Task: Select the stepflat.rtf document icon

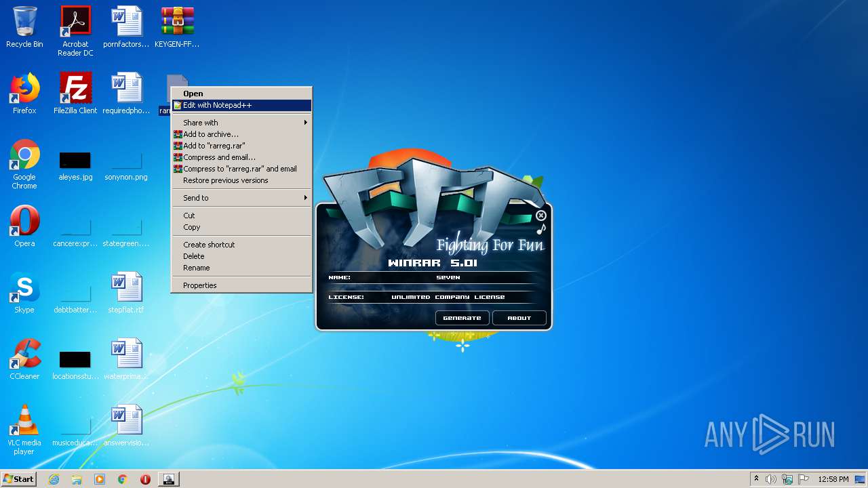Action: 126,293
